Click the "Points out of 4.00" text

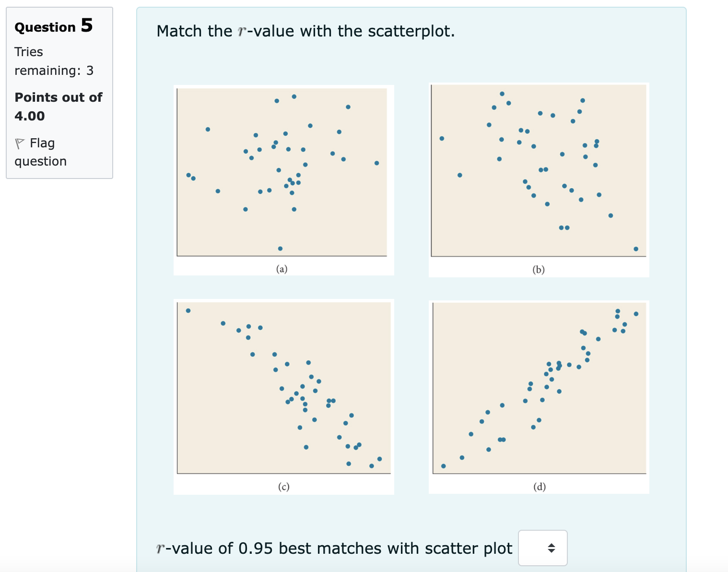click(58, 107)
